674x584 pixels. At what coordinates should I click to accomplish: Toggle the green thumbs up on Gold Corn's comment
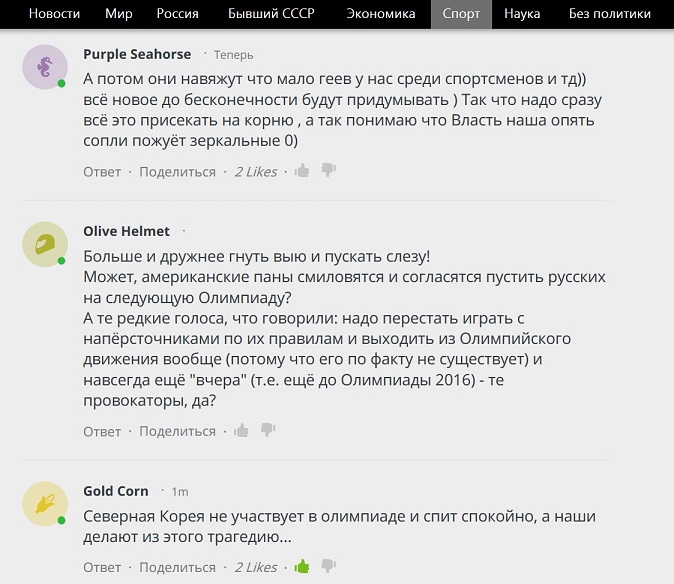(x=302, y=566)
